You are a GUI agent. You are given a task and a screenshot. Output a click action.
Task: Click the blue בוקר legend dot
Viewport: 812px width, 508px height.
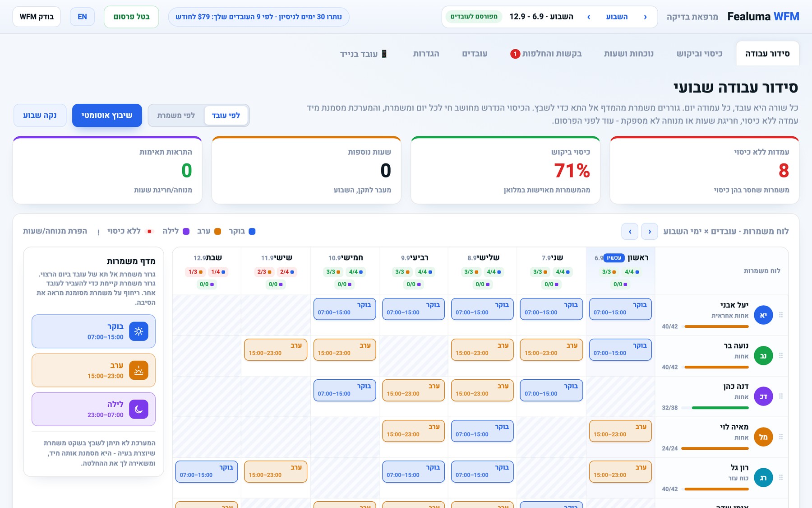click(252, 231)
